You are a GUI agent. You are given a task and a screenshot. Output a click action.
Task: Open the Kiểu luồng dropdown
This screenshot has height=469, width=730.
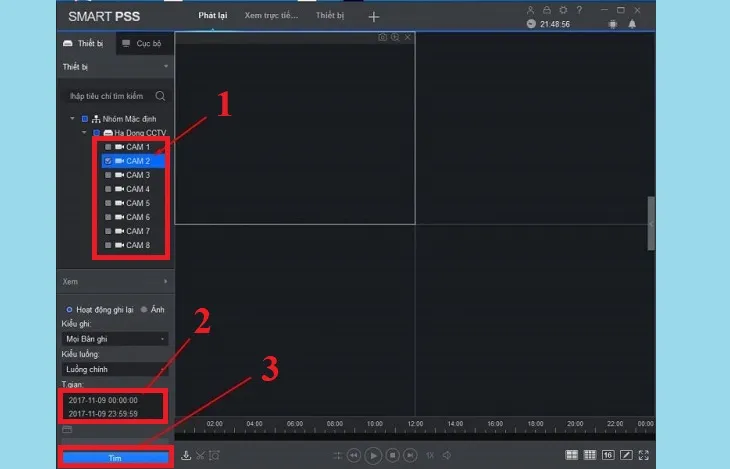click(x=115, y=369)
